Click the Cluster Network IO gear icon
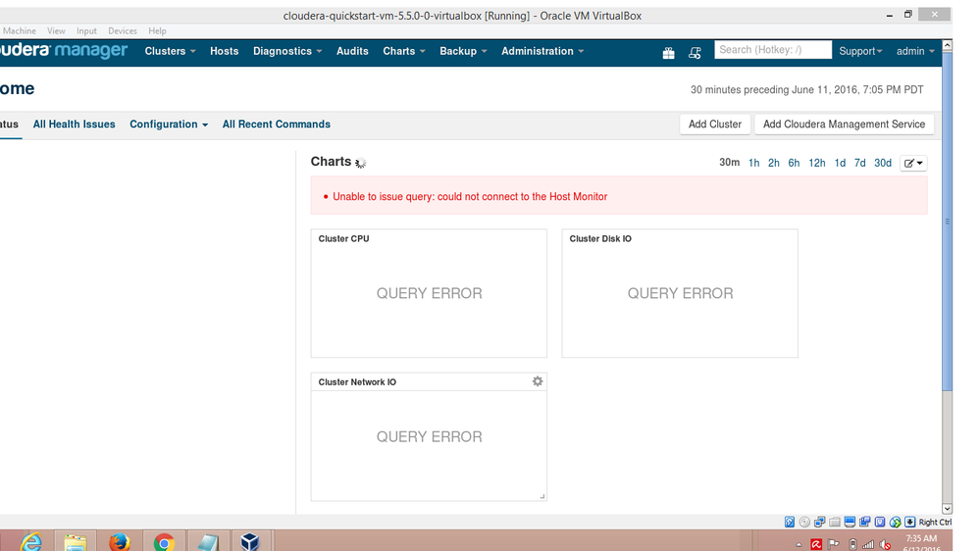 click(537, 381)
